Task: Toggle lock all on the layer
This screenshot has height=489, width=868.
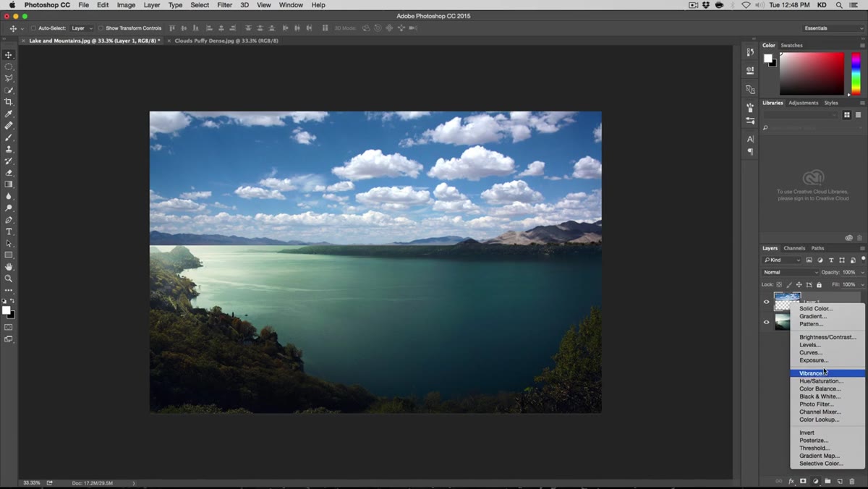Action: pos(819,284)
